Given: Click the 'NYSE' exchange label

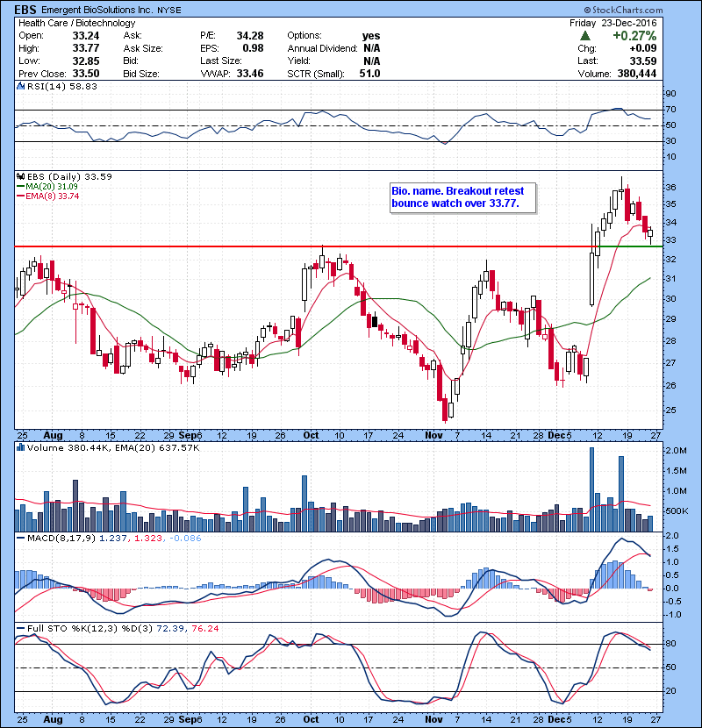Looking at the screenshot, I should (x=168, y=10).
